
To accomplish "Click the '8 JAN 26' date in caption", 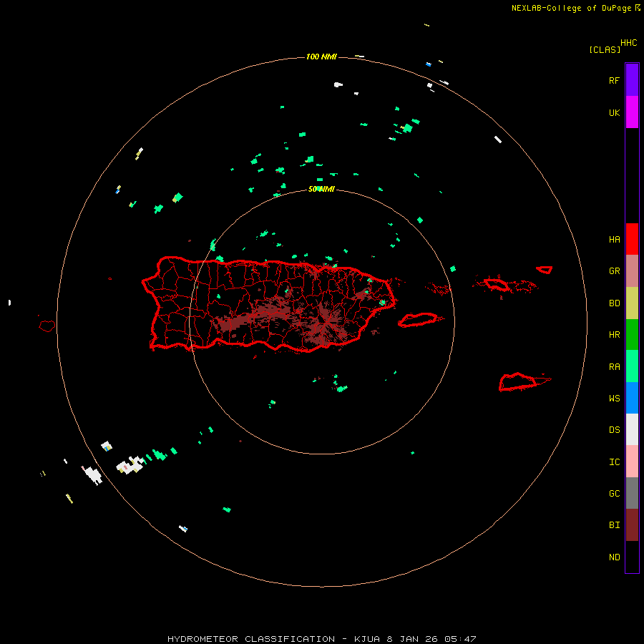I will 413,639.
